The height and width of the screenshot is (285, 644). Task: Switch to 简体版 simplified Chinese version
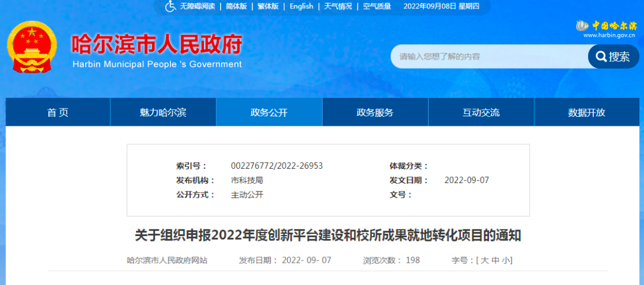(236, 7)
